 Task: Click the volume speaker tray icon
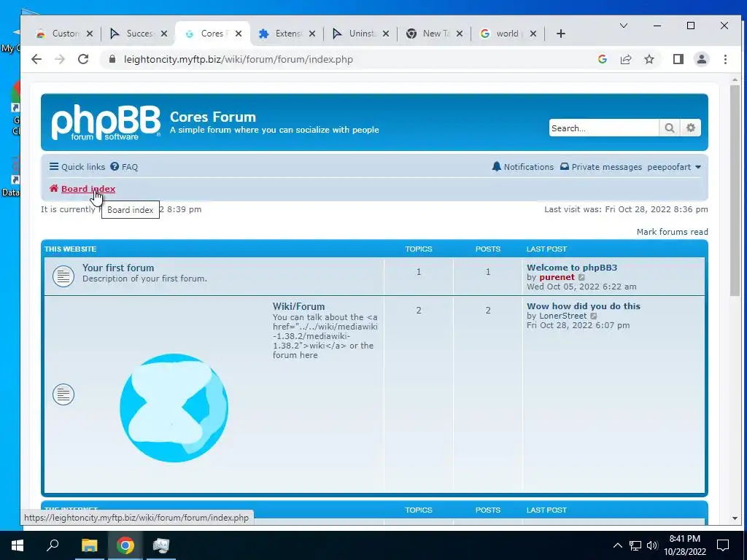point(652,545)
